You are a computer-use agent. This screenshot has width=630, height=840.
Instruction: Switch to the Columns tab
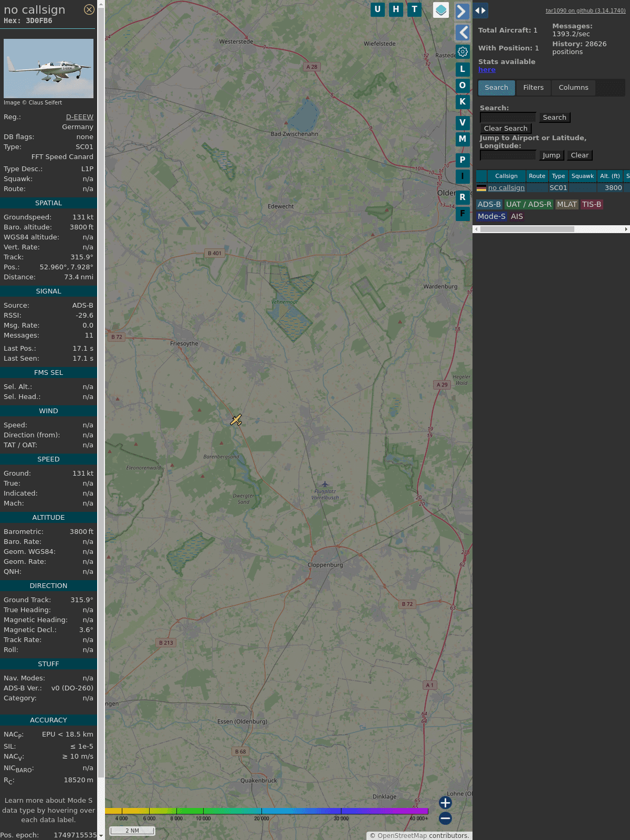point(573,88)
